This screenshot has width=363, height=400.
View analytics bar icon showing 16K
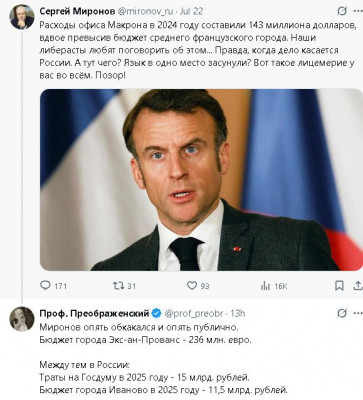pyautogui.click(x=265, y=286)
